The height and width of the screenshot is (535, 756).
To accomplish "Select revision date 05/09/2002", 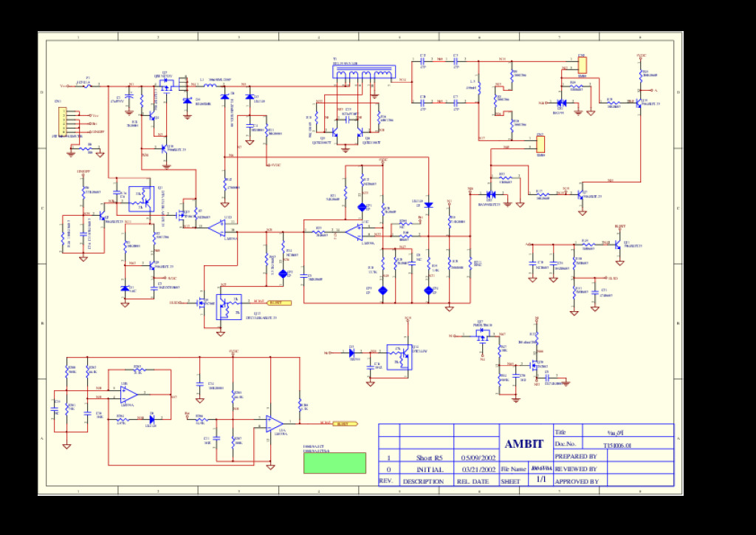I will (478, 458).
